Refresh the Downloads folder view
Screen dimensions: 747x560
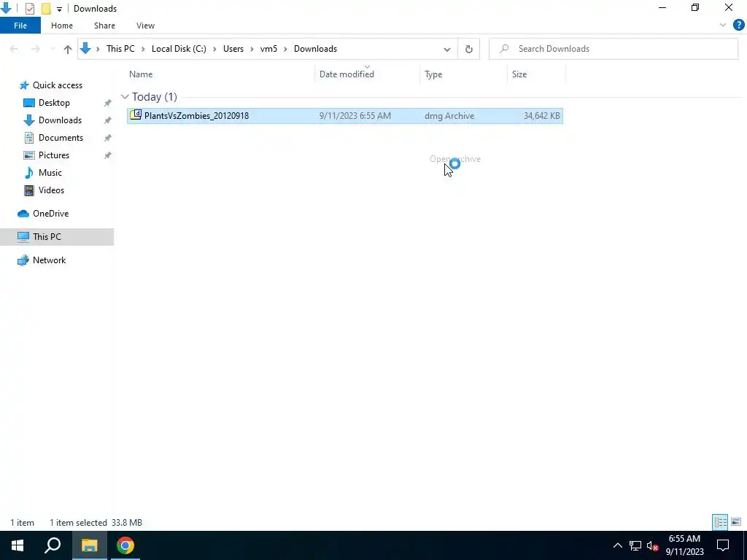tap(469, 49)
